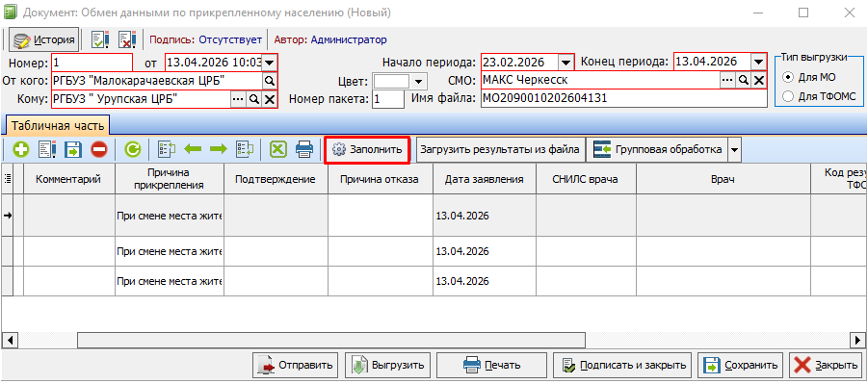Maximize the document window
This screenshot has height=384, width=868.
coord(803,13)
